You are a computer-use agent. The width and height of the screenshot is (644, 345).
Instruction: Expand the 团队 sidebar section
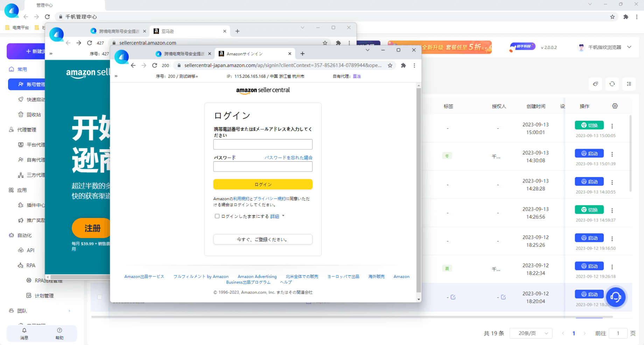pos(69,311)
